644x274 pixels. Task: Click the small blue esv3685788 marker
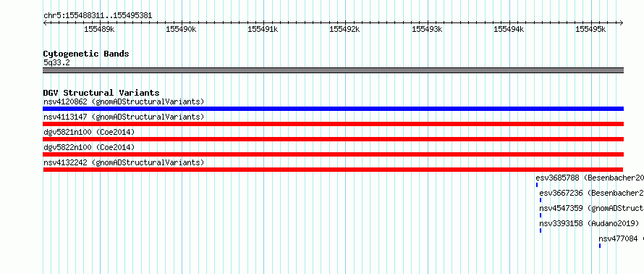tap(537, 185)
